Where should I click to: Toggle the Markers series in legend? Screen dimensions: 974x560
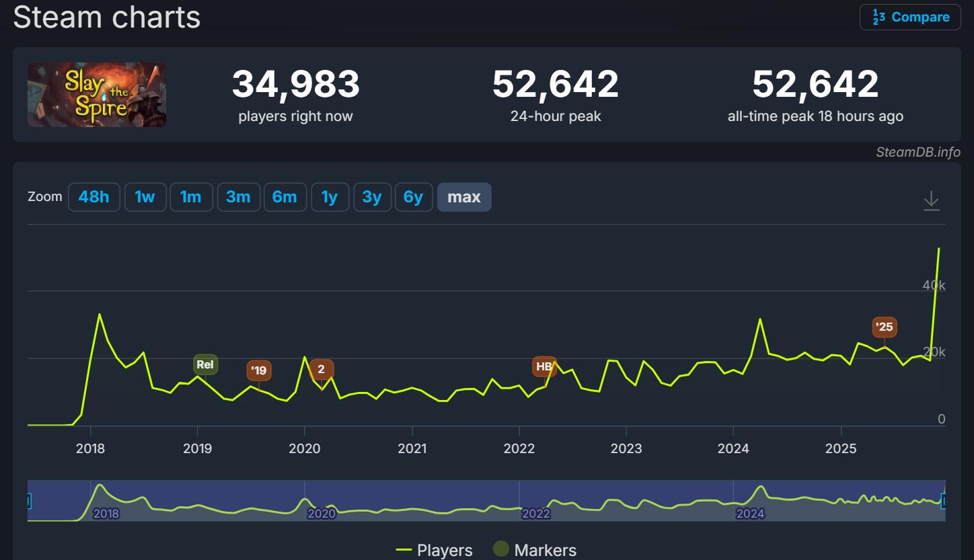click(535, 550)
